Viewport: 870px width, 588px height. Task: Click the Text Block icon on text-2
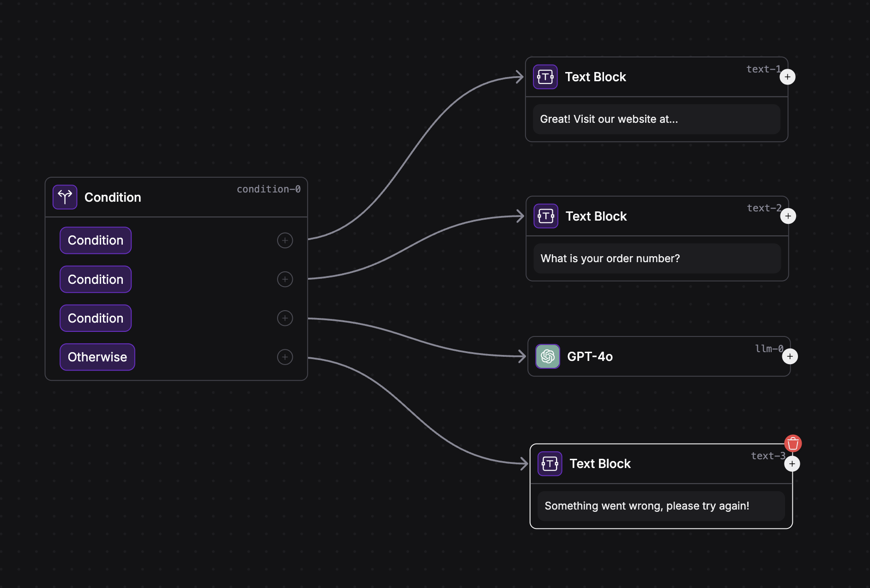(546, 216)
